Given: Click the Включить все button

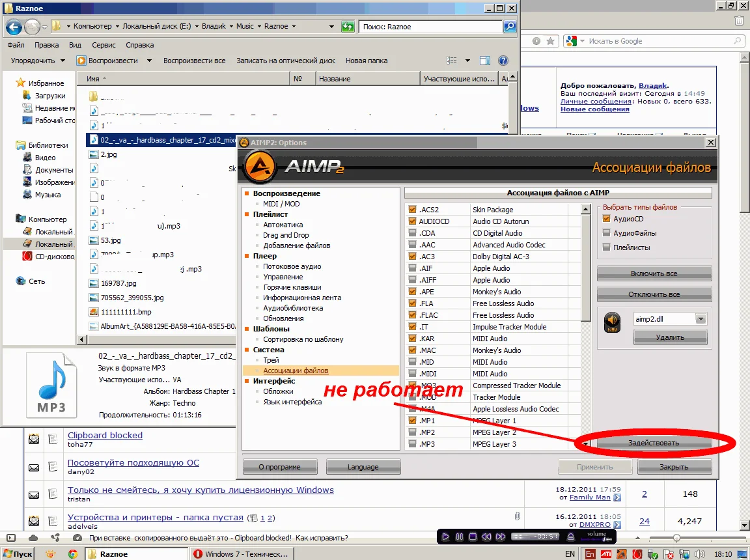Looking at the screenshot, I should pyautogui.click(x=654, y=273).
